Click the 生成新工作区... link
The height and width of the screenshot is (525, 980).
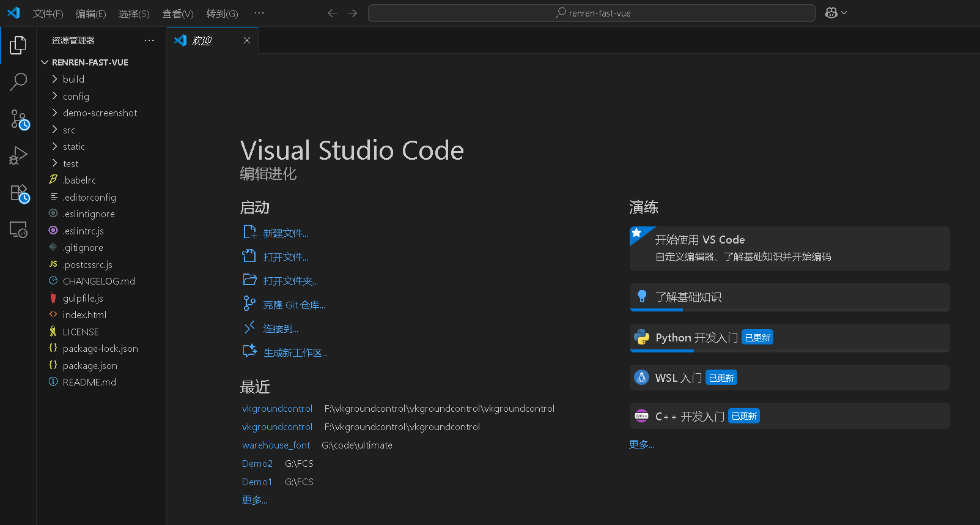click(295, 352)
